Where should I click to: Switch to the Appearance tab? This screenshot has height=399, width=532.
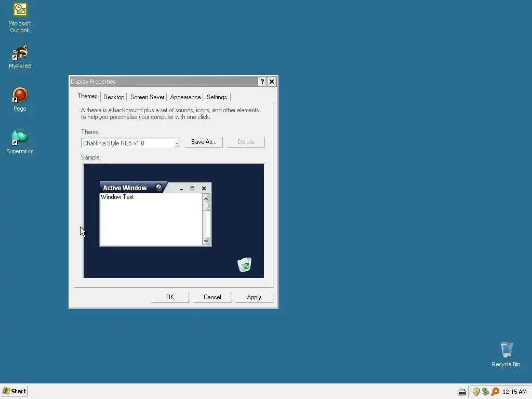point(185,97)
